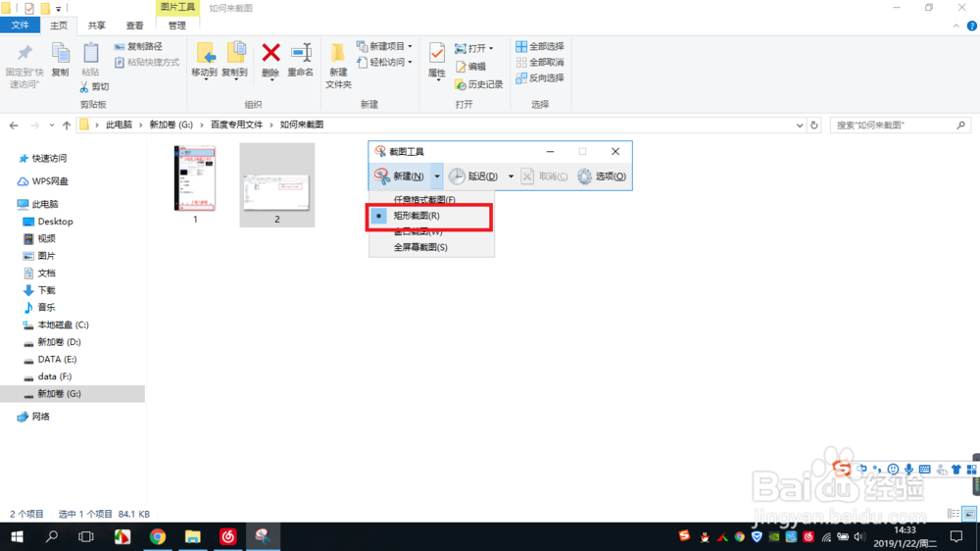The image size is (980, 551).
Task: Click the Cut (剪切) scissors button
Action: 94,87
